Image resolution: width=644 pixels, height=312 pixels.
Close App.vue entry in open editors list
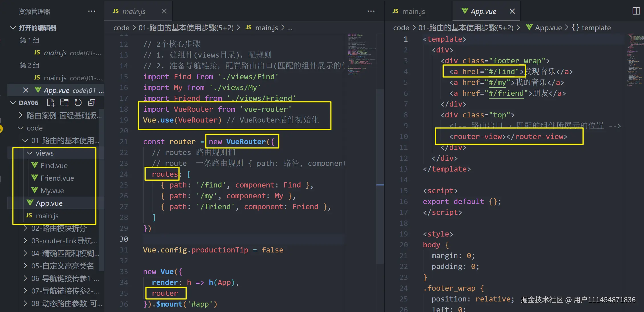point(26,90)
